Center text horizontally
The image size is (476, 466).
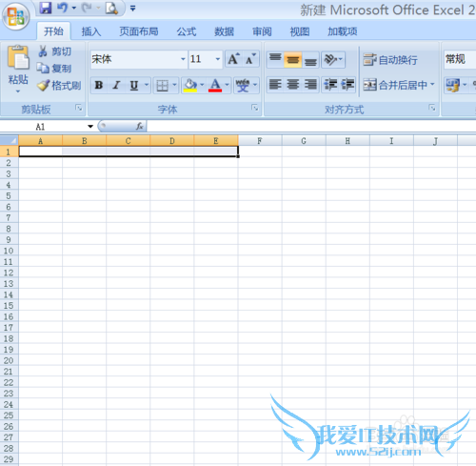tap(292, 85)
